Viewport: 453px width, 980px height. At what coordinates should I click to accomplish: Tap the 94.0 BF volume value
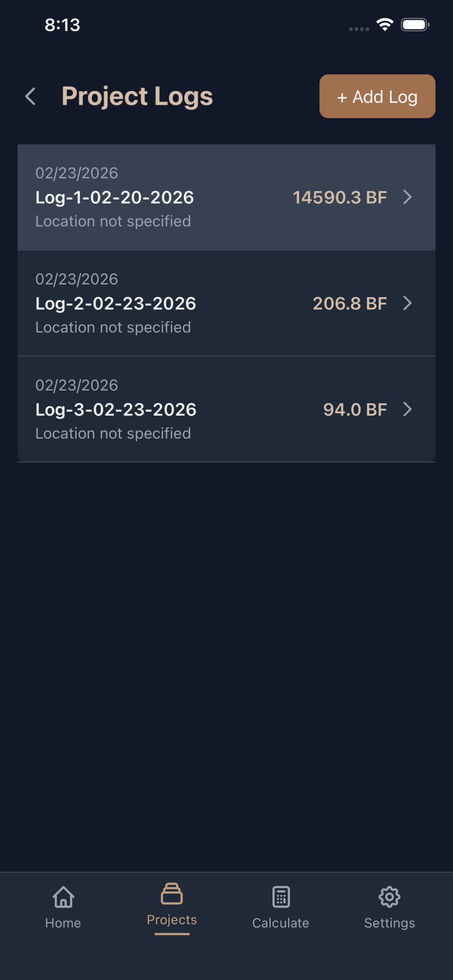coord(355,410)
